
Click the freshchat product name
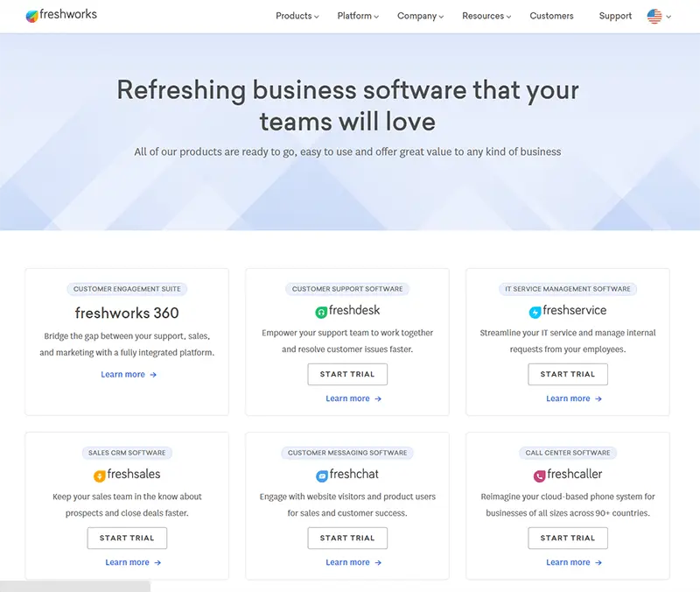coord(354,475)
